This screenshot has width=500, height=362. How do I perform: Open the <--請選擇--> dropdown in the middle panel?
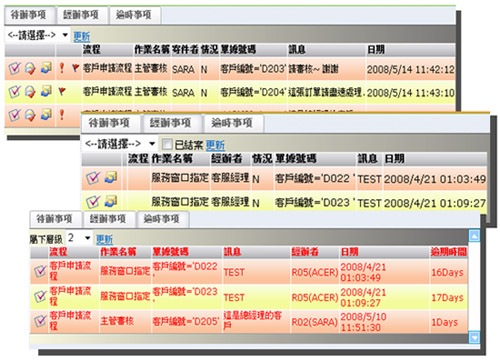(119, 144)
